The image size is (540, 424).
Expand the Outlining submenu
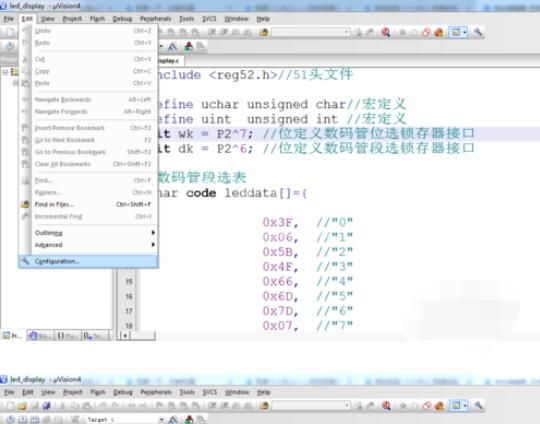coord(88,233)
